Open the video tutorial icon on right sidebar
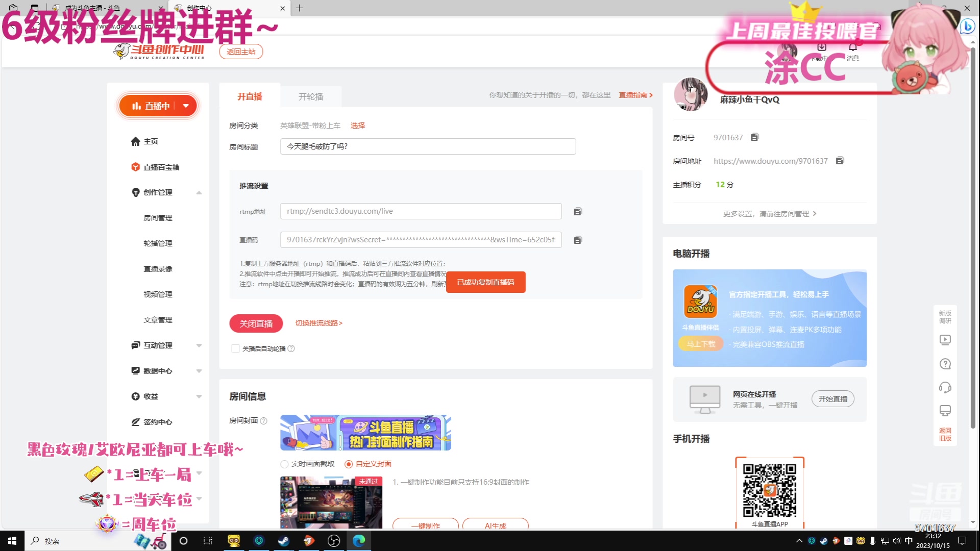The image size is (980, 551). pyautogui.click(x=945, y=340)
